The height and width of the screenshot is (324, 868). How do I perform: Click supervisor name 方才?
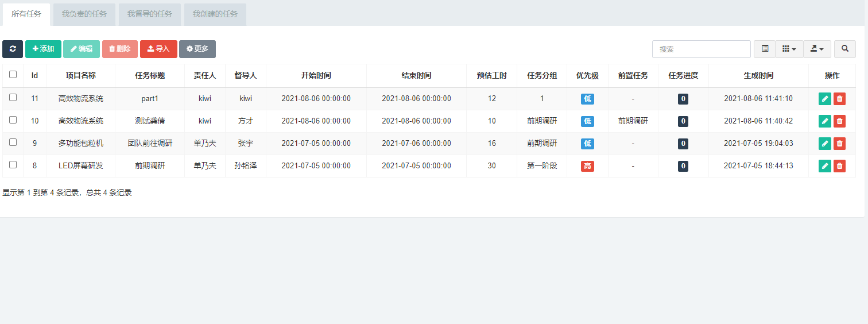pos(246,121)
